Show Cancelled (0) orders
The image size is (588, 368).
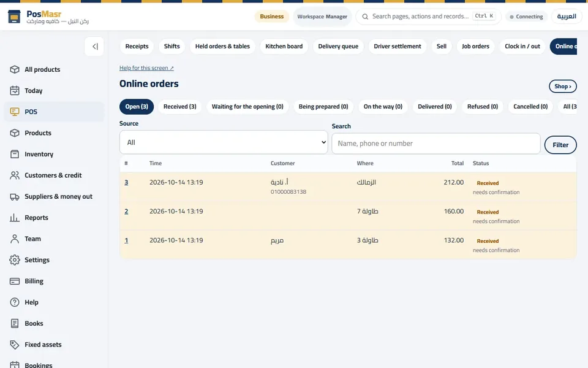[x=530, y=107]
